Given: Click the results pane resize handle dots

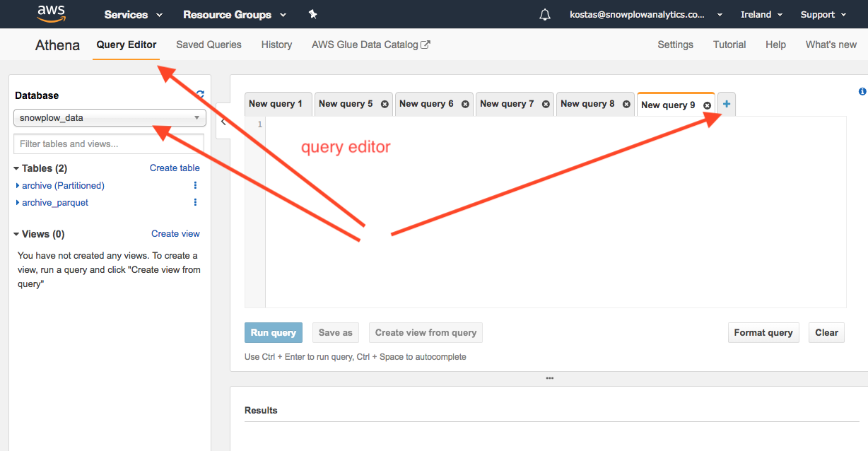Looking at the screenshot, I should pos(549,378).
